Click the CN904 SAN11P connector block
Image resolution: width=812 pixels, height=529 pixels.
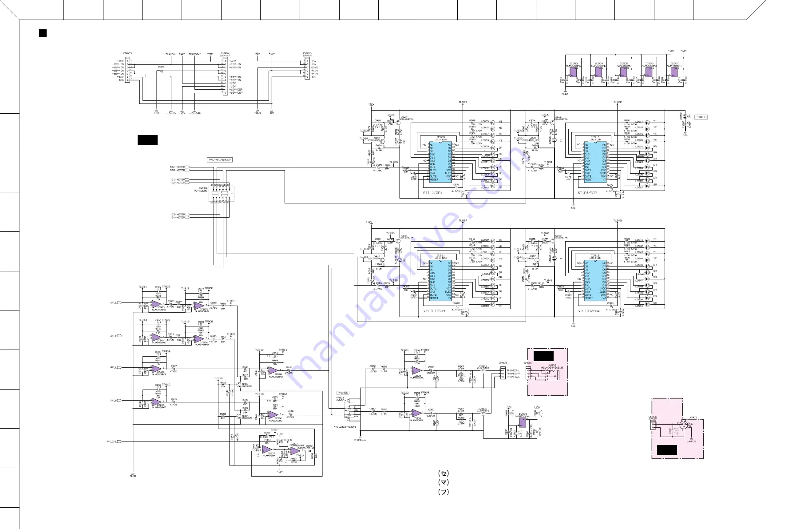(225, 76)
